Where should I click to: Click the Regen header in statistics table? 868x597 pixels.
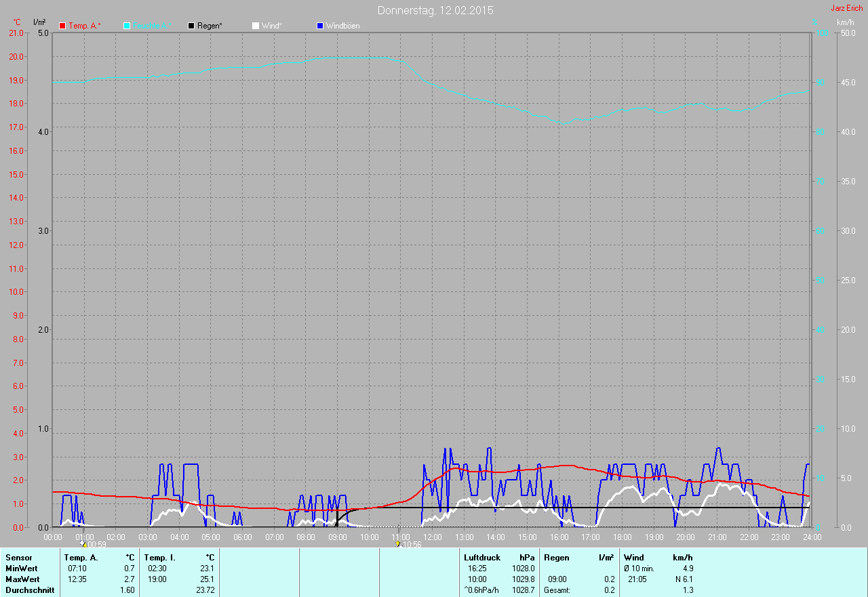[557, 558]
